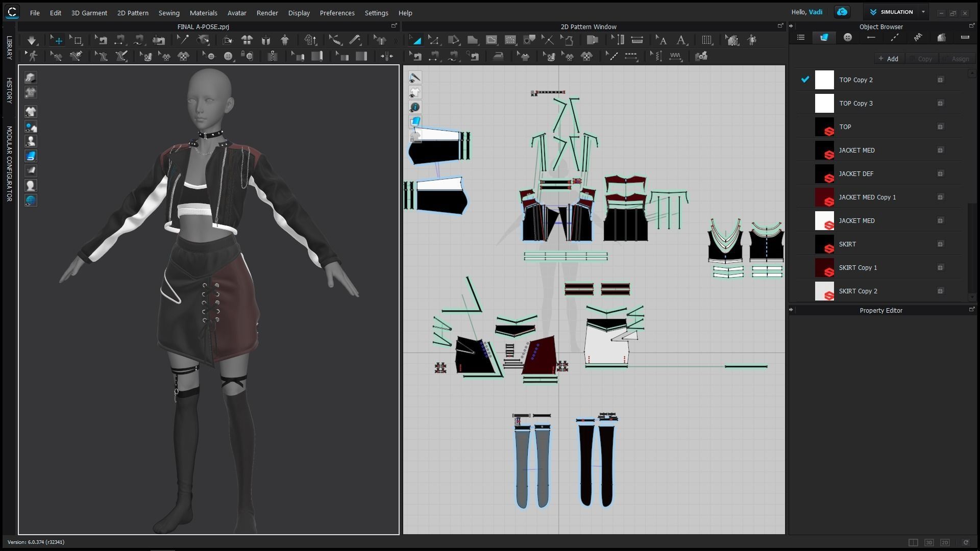Toggle blue fabric display icon in 3D vertical toolbar
This screenshot has width=980, height=551.
tap(31, 156)
